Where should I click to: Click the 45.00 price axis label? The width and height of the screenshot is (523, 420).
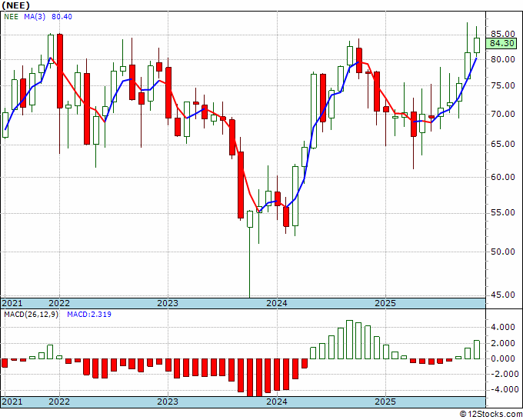coord(503,295)
